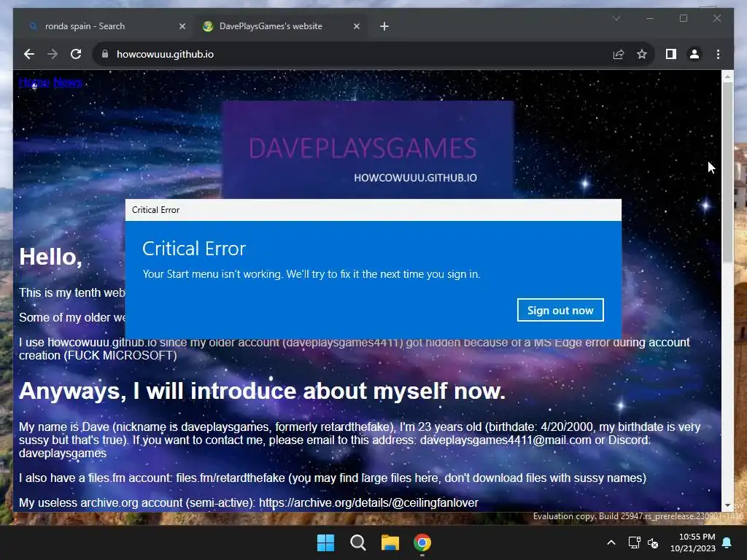Launch File Explorer from the taskbar
Screen dimensions: 747x560
point(390,542)
